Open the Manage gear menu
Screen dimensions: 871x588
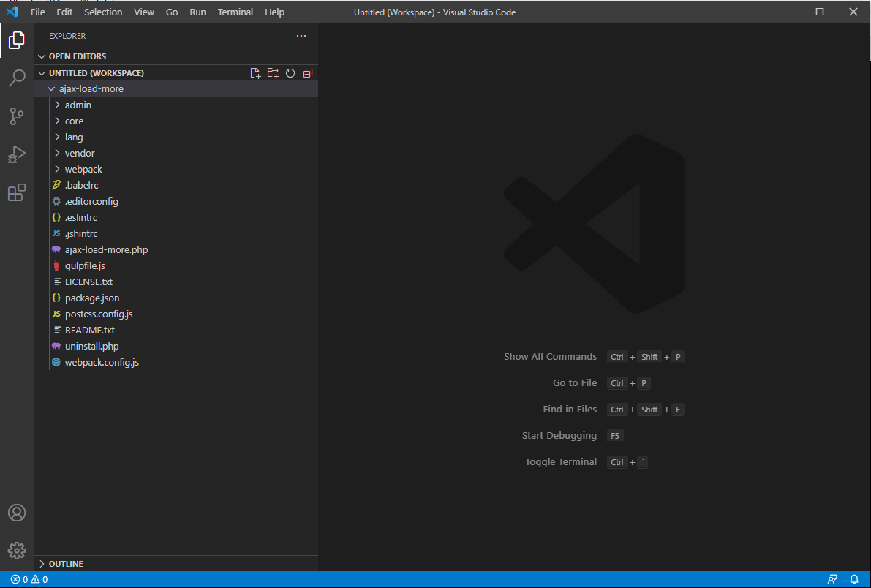pos(17,551)
